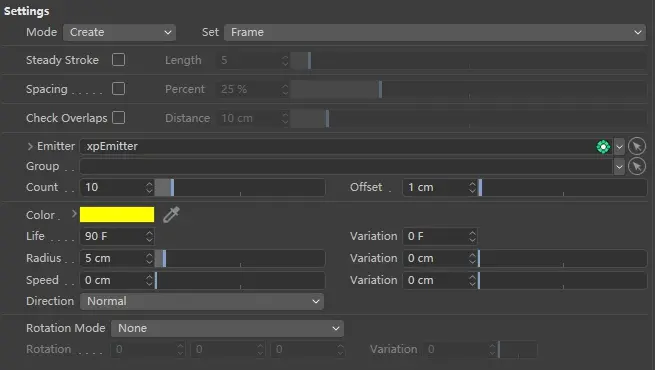
Task: Click the Radius slider bar
Action: tap(240, 258)
